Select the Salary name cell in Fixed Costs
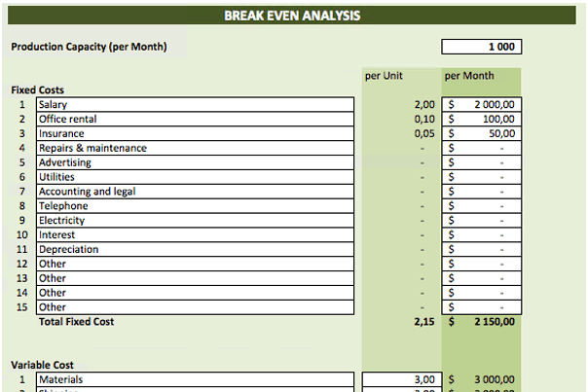Image resolution: width=588 pixels, height=392 pixels. [x=195, y=104]
